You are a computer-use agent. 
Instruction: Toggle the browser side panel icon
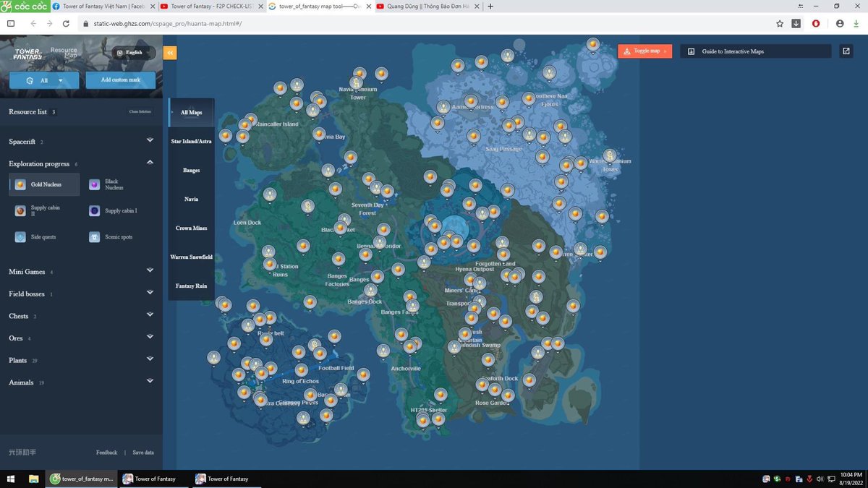10,23
